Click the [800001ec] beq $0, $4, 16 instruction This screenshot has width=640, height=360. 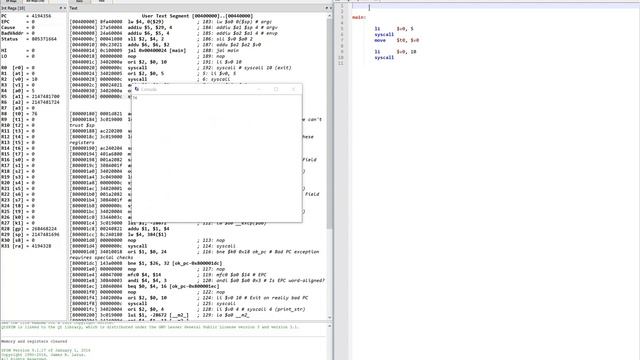pos(144,286)
